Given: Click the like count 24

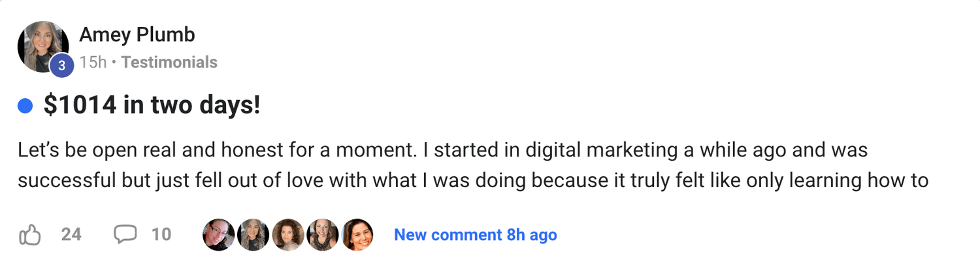Looking at the screenshot, I should click(x=71, y=234).
